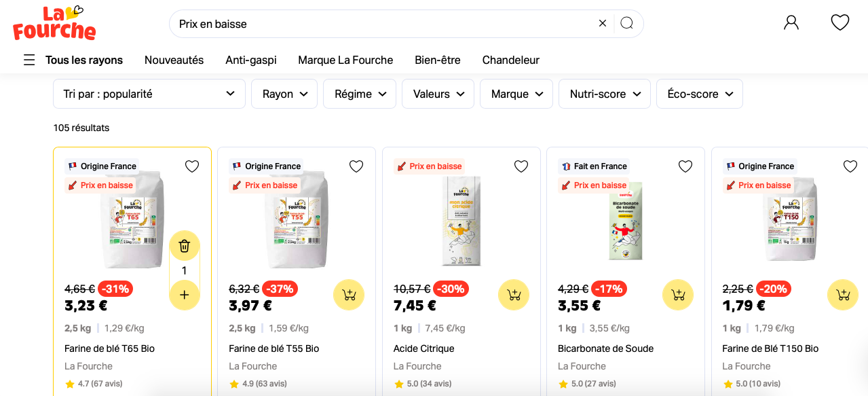Open the Chandeleur menu item
The height and width of the screenshot is (396, 868).
click(x=510, y=60)
